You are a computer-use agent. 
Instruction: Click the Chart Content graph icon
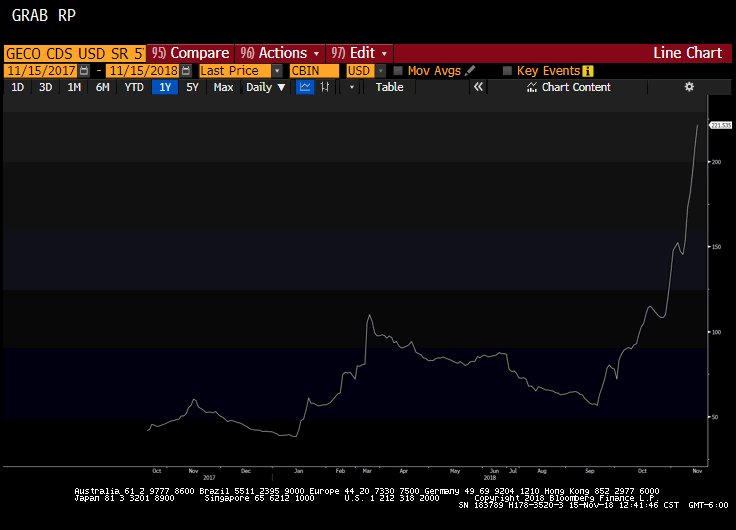531,87
